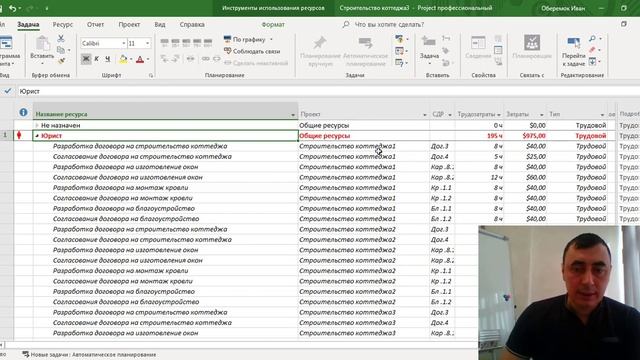Image resolution: width=640 pixels, height=360 pixels.
Task: Open the Проект ribbon tab
Action: (129, 24)
